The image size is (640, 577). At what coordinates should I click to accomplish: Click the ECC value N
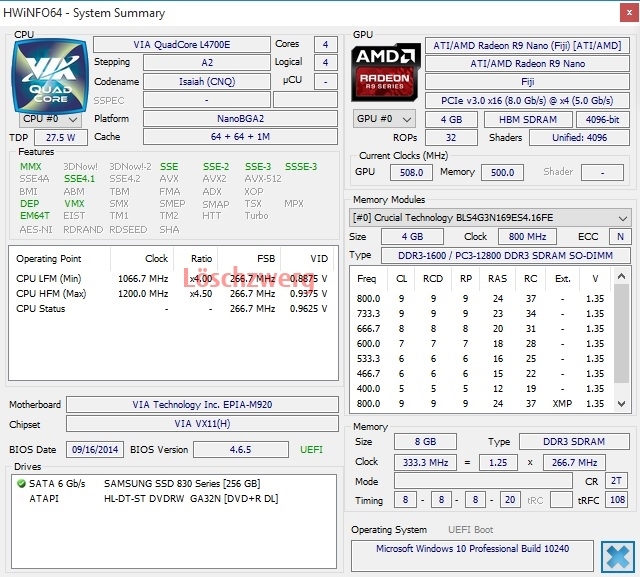(620, 237)
